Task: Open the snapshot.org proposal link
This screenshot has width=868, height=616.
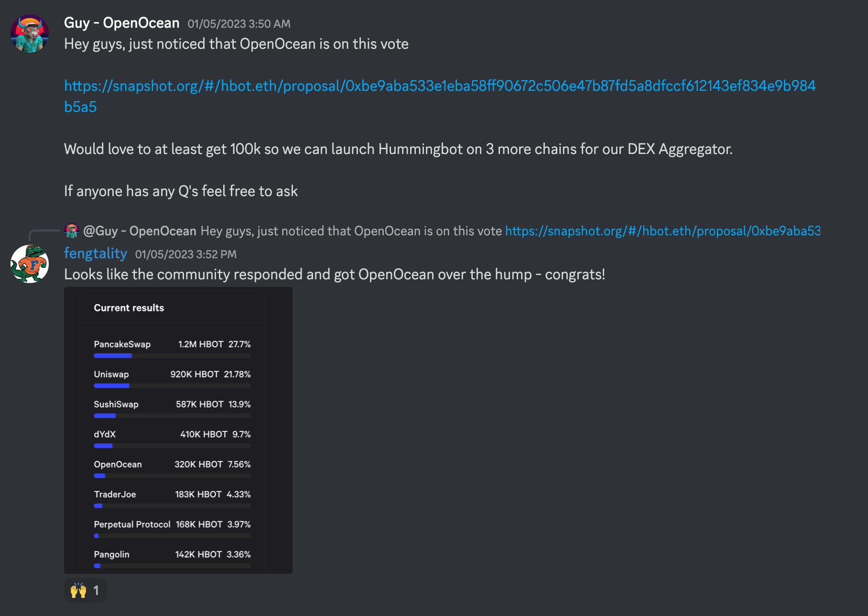Action: point(440,86)
